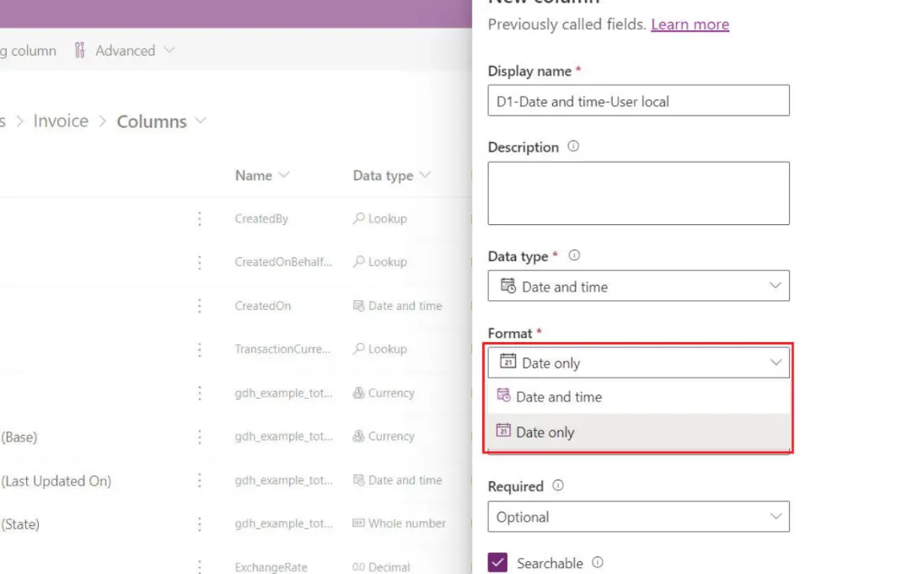Select 'Date and time' format option
This screenshot has width=924, height=574.
(x=558, y=397)
